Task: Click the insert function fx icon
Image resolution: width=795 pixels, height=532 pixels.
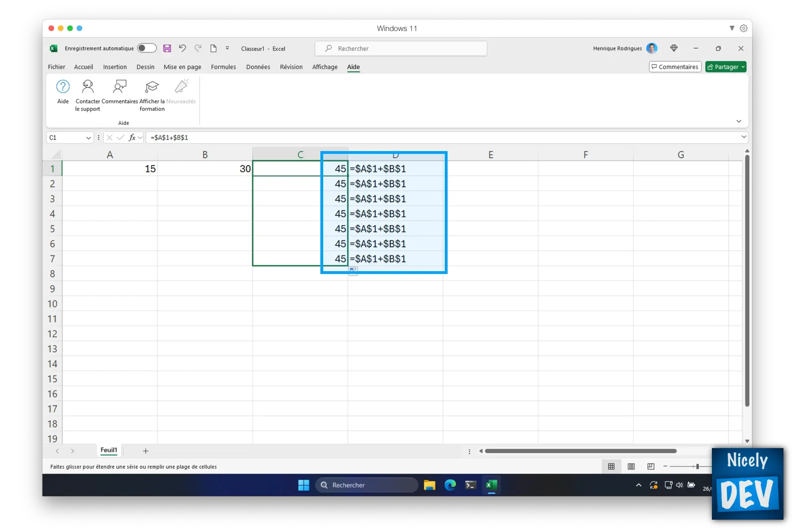Action: (x=132, y=137)
